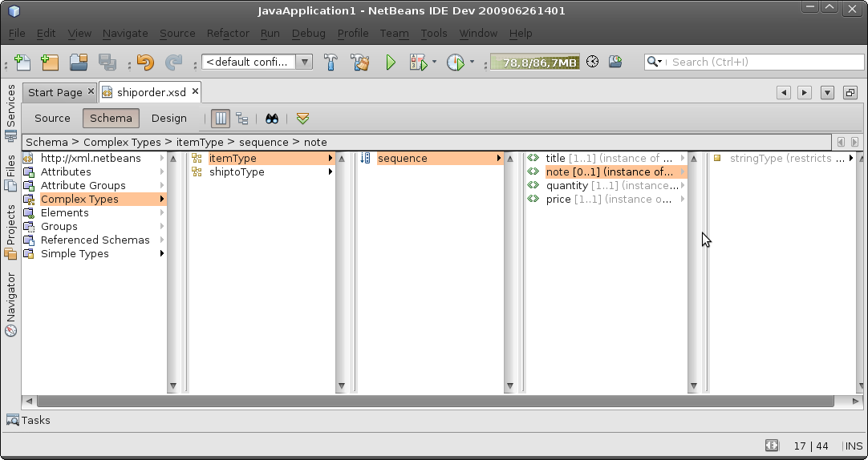Click the search magnifier icon
868x460 pixels.
[654, 62]
